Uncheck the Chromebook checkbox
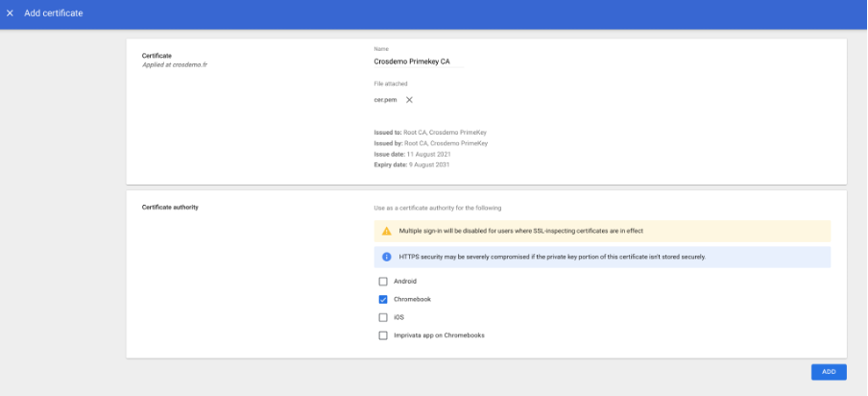 pyautogui.click(x=383, y=299)
